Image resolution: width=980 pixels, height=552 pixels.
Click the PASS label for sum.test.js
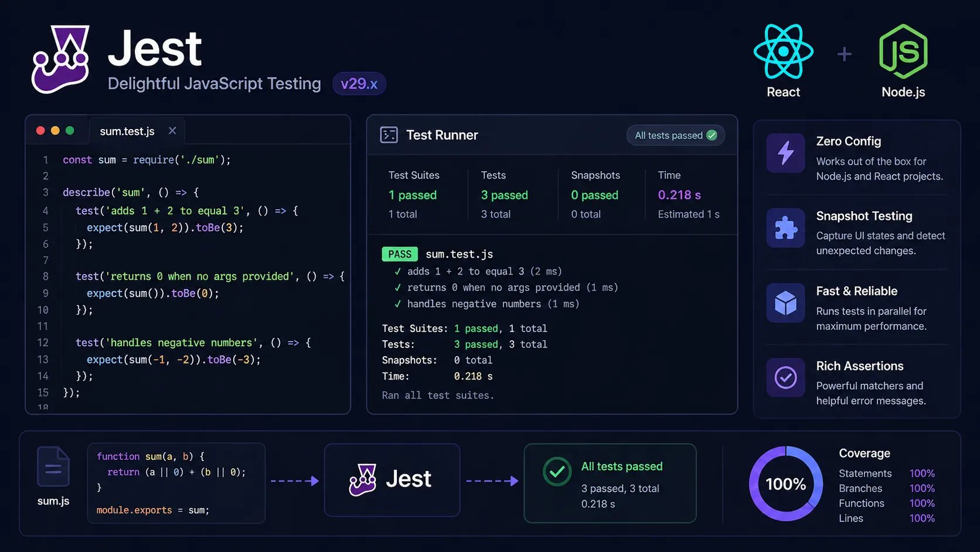(x=400, y=253)
